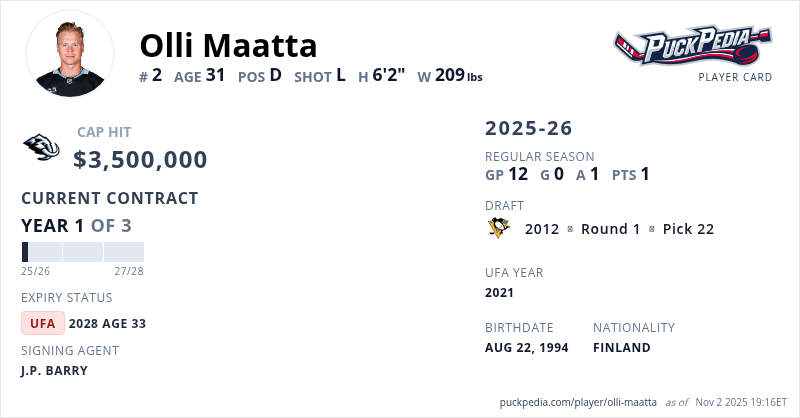Click the Pittsburgh Penguins draft logo

pyautogui.click(x=499, y=229)
